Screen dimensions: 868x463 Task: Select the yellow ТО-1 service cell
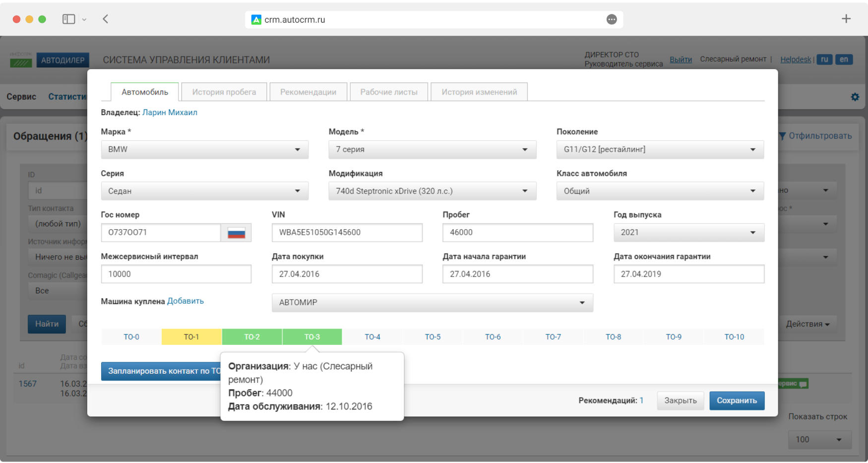click(191, 337)
